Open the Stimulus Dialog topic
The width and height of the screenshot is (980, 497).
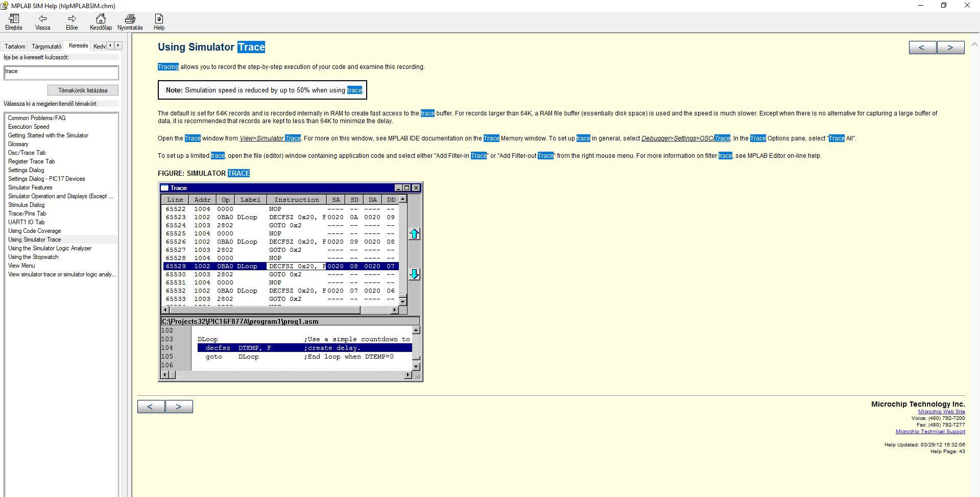pos(26,205)
